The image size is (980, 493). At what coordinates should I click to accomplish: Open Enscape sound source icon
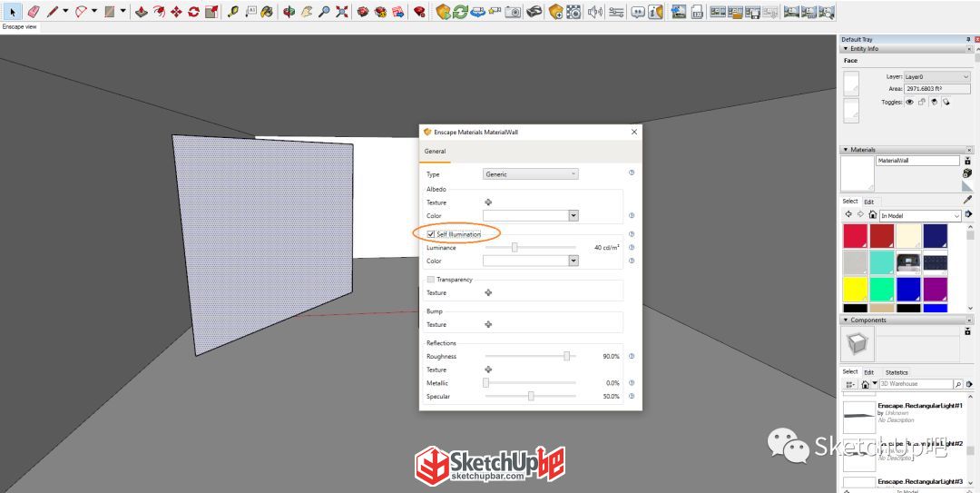click(x=595, y=12)
